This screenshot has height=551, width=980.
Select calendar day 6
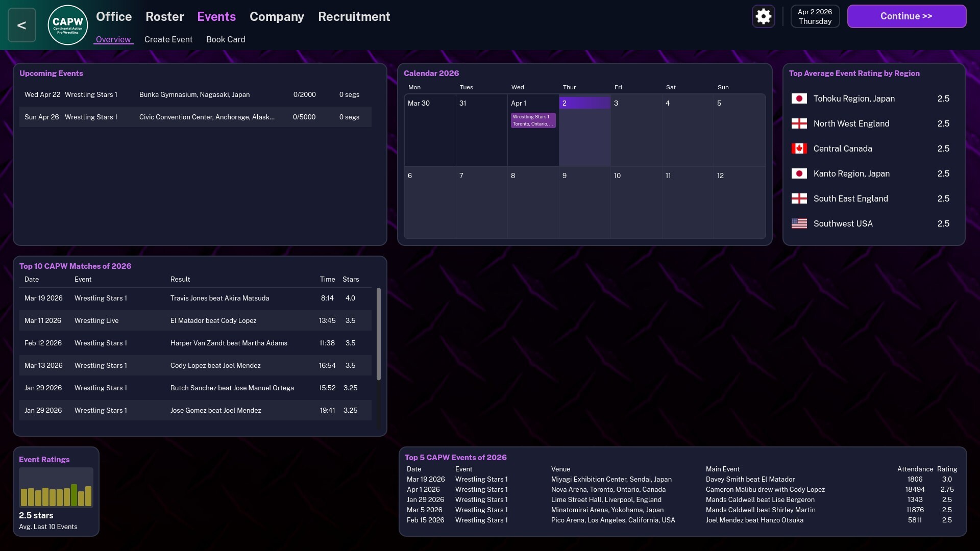[x=430, y=203]
